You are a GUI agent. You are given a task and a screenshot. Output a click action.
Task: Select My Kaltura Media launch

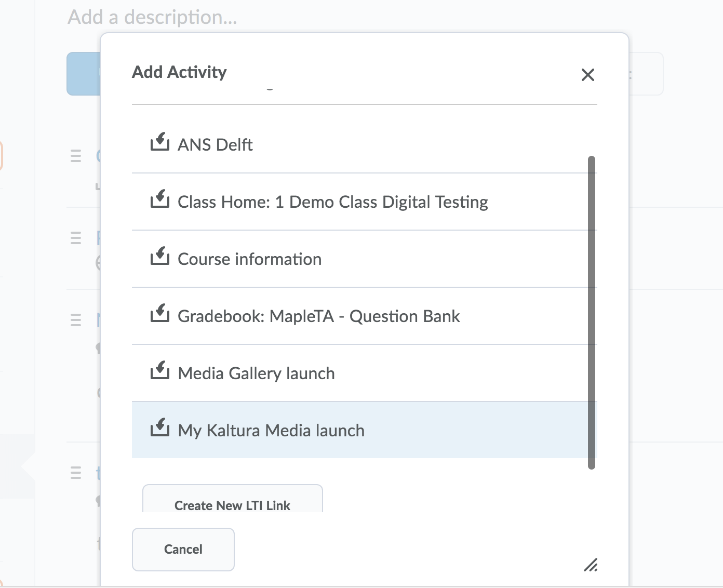(x=271, y=430)
